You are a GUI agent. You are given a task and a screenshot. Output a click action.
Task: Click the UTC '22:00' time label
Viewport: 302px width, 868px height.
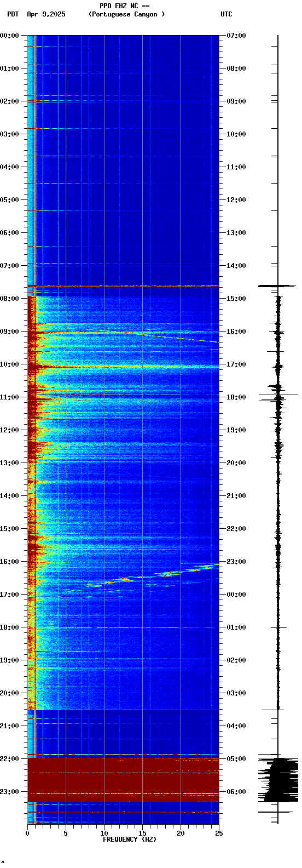(x=236, y=529)
